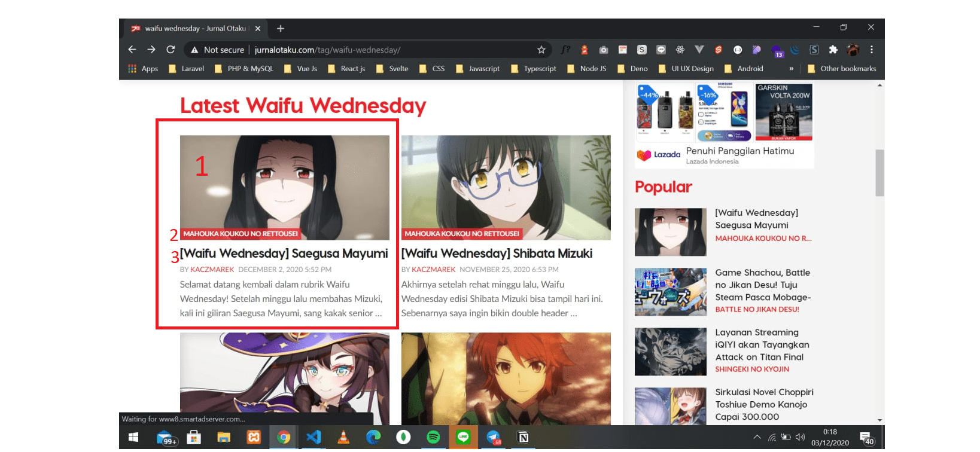Show hidden system tray icons
This screenshot has width=980, height=452.
pyautogui.click(x=757, y=438)
